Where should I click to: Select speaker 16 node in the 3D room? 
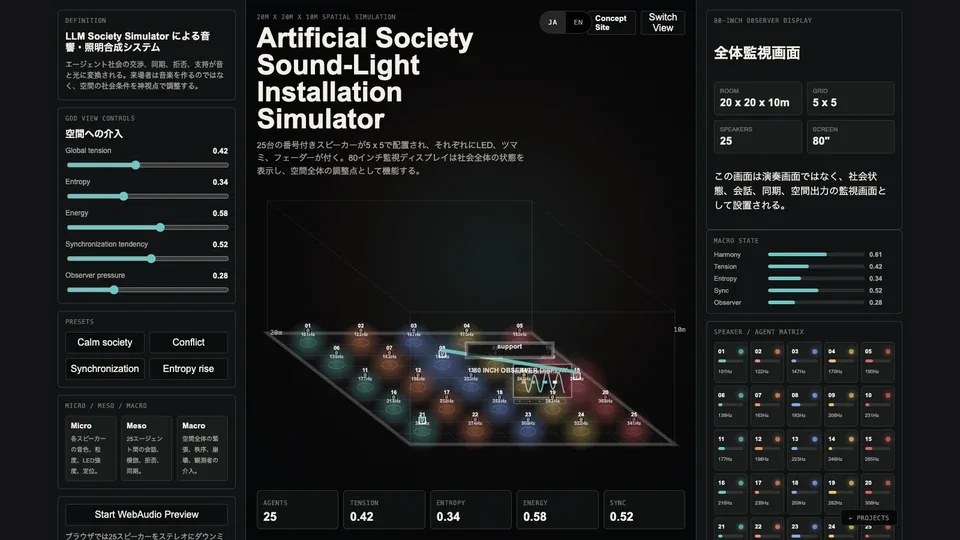point(393,404)
